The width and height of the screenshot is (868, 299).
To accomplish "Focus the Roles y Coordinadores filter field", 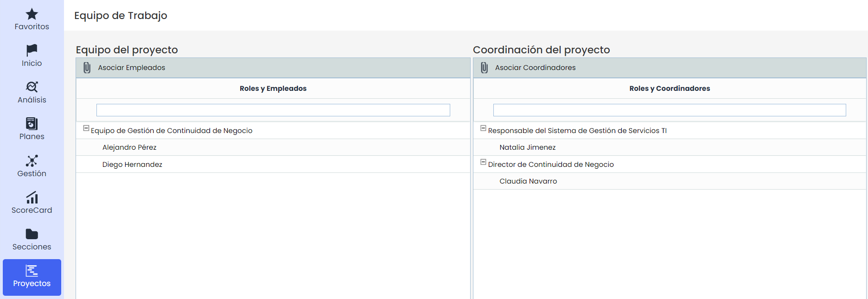I will point(669,110).
